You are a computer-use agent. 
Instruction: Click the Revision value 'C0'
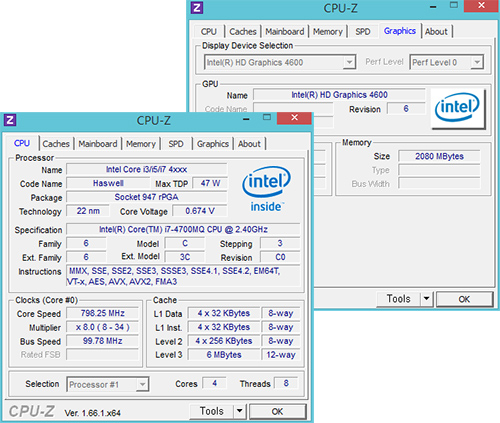pyautogui.click(x=280, y=257)
